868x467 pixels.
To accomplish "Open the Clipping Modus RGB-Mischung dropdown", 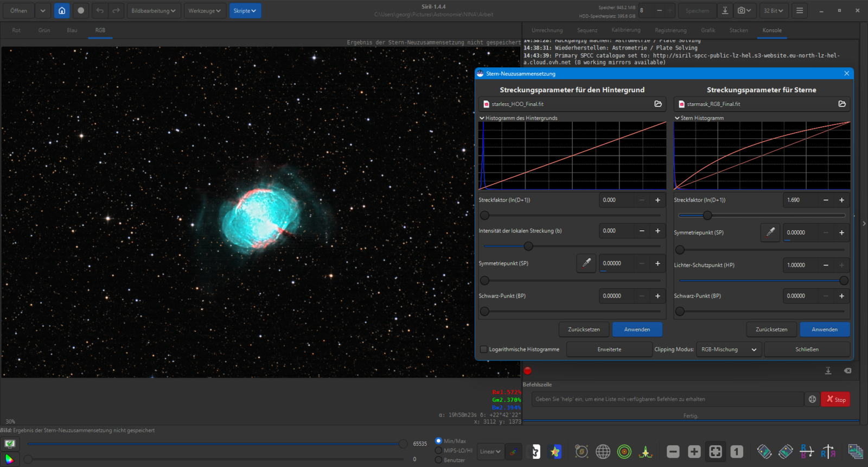I will pos(729,349).
